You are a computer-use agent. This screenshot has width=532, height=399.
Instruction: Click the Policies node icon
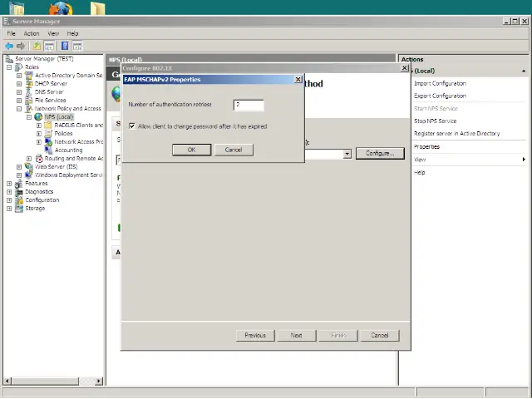[48, 133]
